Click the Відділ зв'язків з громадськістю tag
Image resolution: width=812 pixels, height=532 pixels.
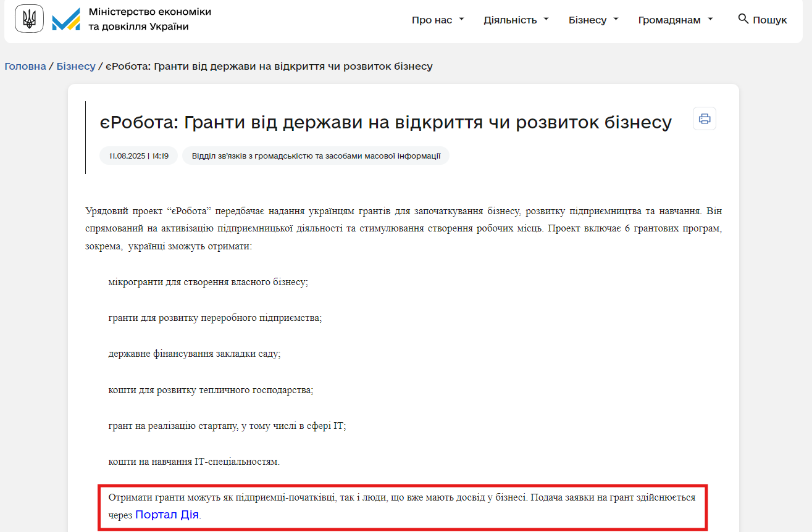click(x=316, y=156)
